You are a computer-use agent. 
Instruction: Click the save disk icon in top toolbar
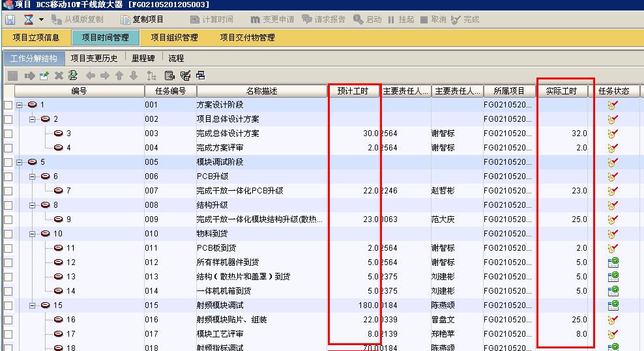click(x=11, y=20)
